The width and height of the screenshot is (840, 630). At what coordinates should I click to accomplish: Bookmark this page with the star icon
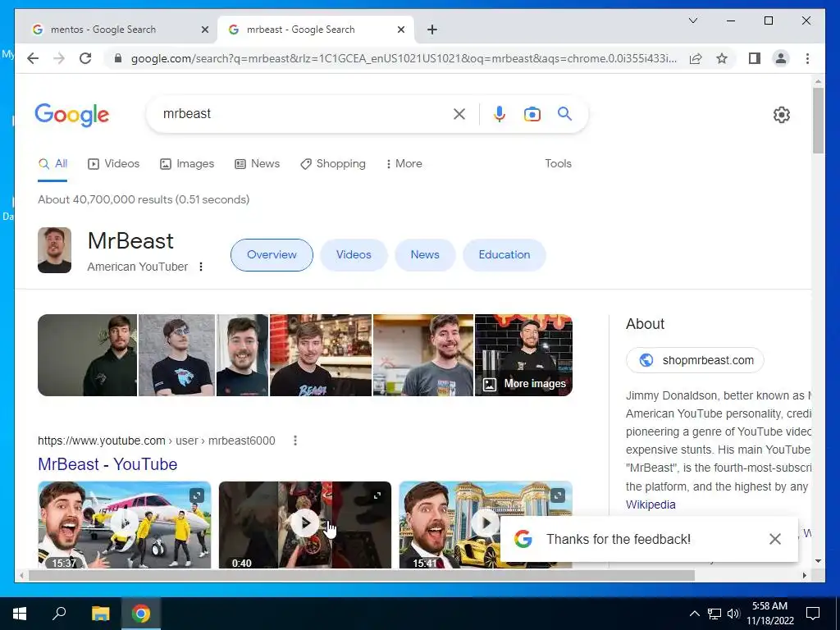coord(722,58)
